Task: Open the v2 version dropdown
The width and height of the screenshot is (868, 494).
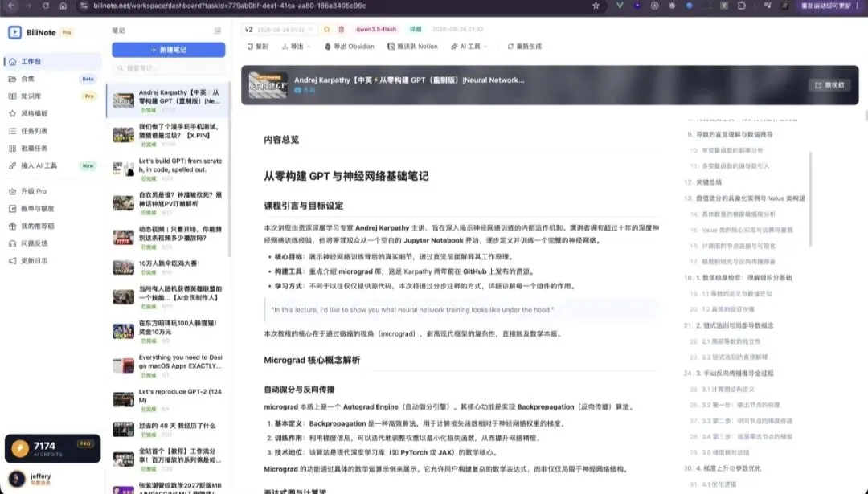Action: pyautogui.click(x=279, y=30)
